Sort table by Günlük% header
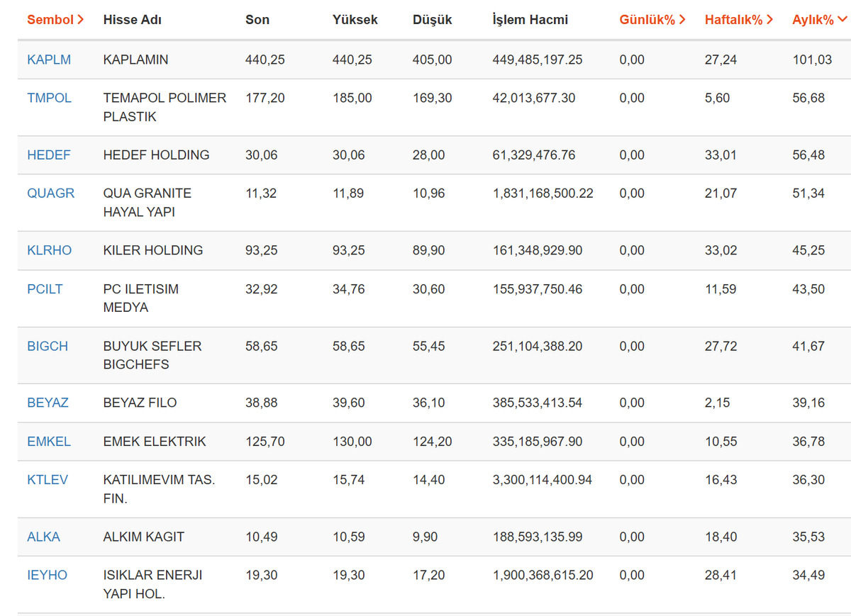 pyautogui.click(x=652, y=20)
